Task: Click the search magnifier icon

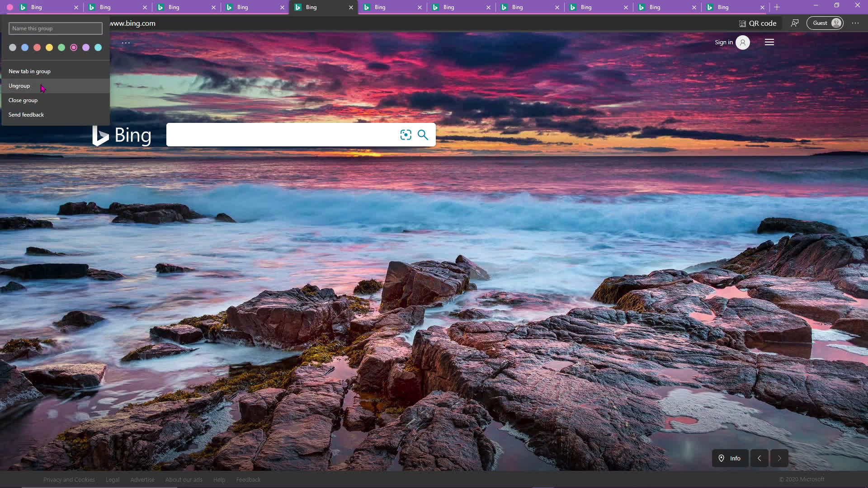Action: [423, 134]
